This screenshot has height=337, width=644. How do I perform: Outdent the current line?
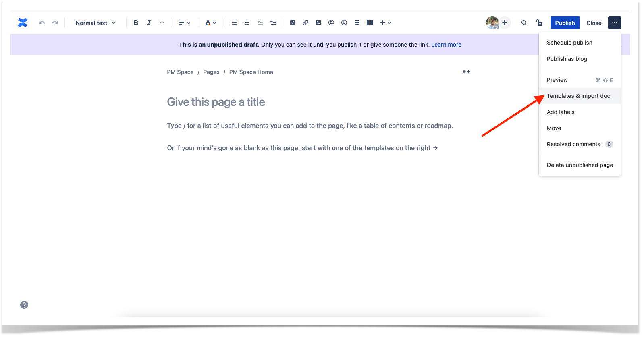(260, 23)
